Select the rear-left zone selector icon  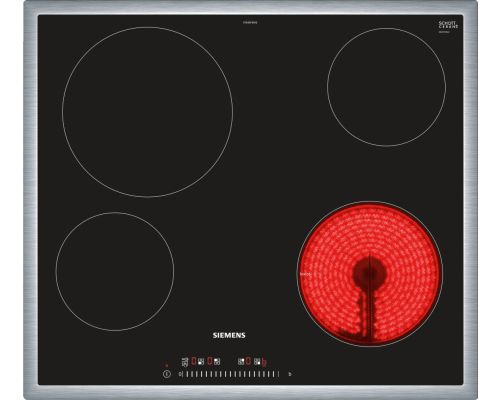pos(217,361)
